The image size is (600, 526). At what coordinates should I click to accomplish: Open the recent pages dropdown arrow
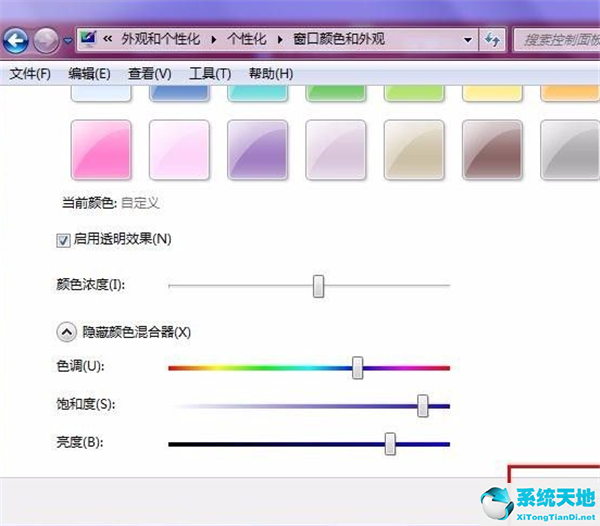[x=68, y=40]
